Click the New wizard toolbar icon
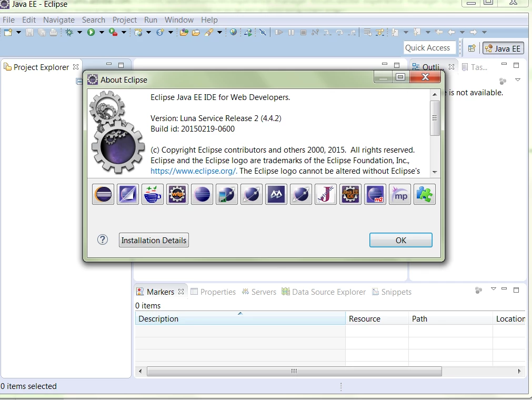Screen dimensions: 532x400 8,32
